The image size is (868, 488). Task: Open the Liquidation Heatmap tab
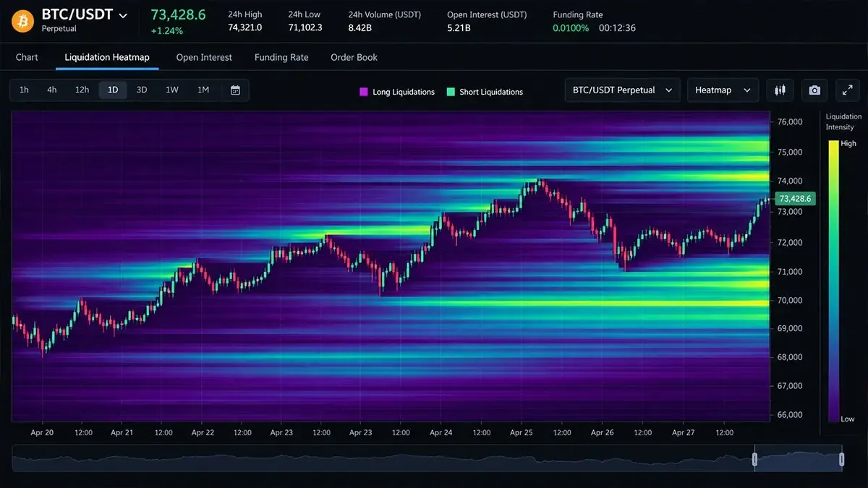(107, 57)
